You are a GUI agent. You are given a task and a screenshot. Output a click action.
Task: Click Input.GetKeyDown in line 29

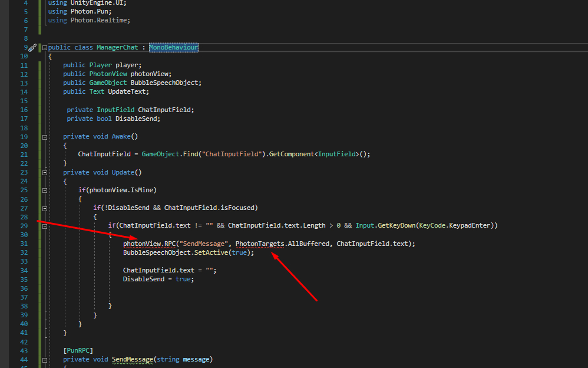click(x=385, y=225)
